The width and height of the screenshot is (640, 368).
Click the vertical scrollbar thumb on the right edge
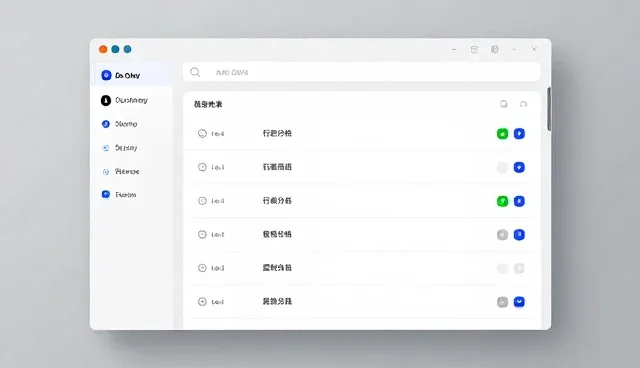549,109
